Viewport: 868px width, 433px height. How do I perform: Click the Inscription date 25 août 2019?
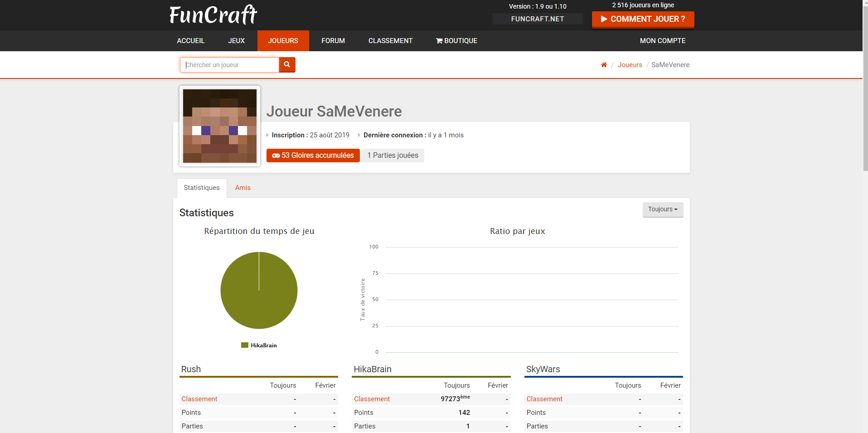(x=330, y=135)
